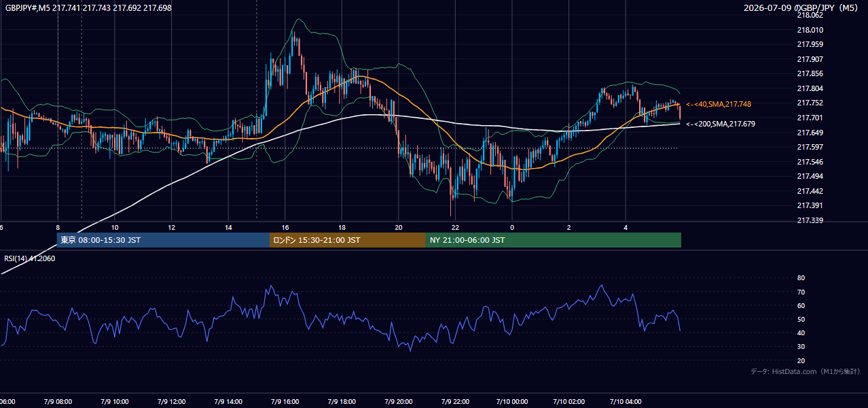The image size is (868, 408).
Task: Click RSI scale level 70
Action: tap(801, 292)
